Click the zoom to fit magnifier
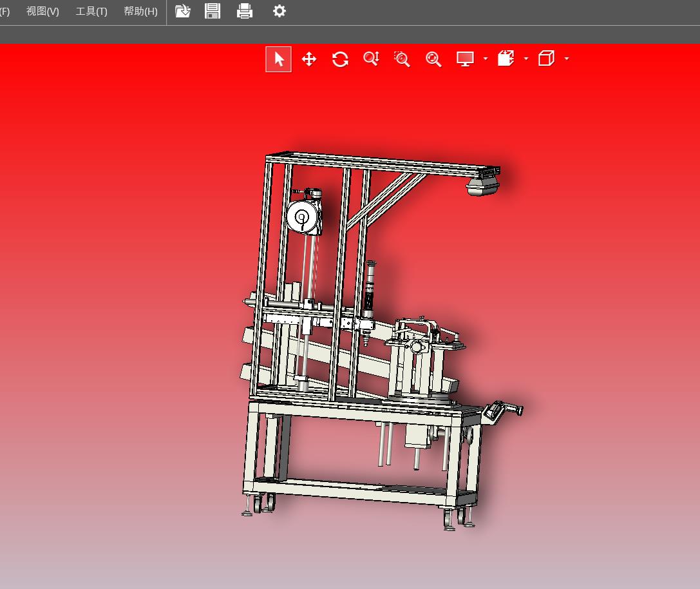 [x=433, y=59]
